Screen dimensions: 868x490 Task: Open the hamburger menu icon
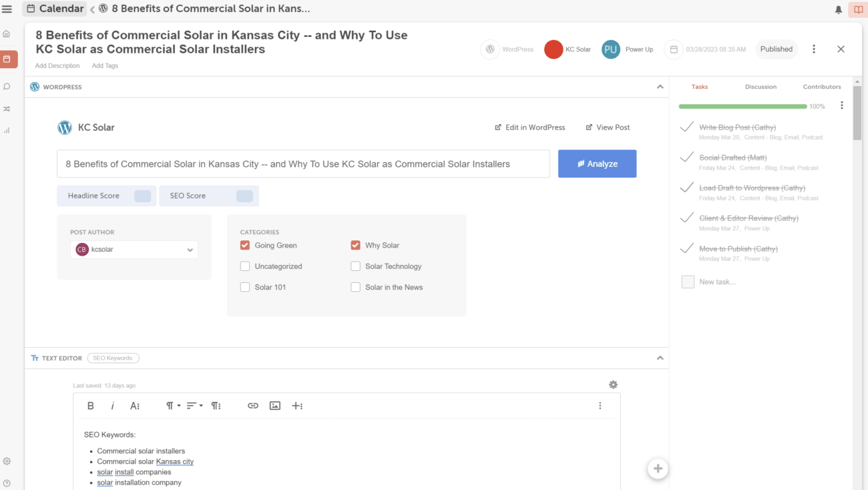click(x=7, y=9)
